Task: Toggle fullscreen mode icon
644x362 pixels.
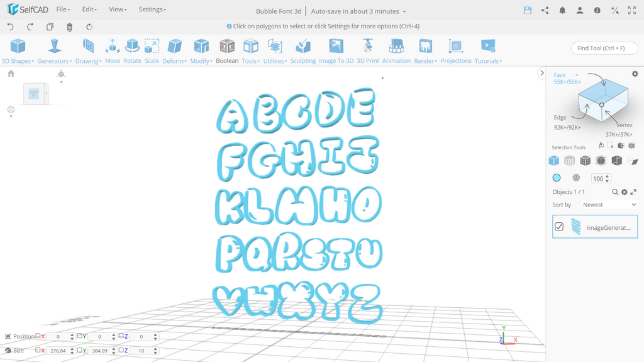Action: pyautogui.click(x=632, y=11)
